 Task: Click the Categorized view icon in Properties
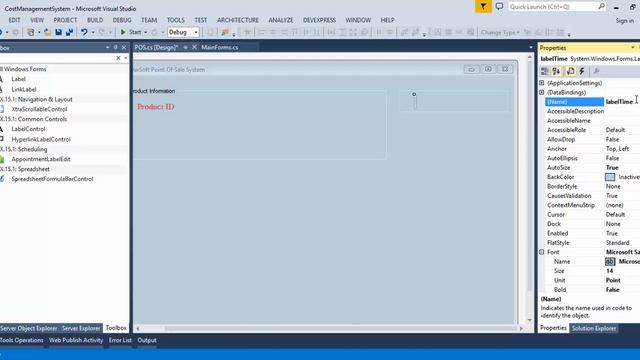[x=544, y=71]
